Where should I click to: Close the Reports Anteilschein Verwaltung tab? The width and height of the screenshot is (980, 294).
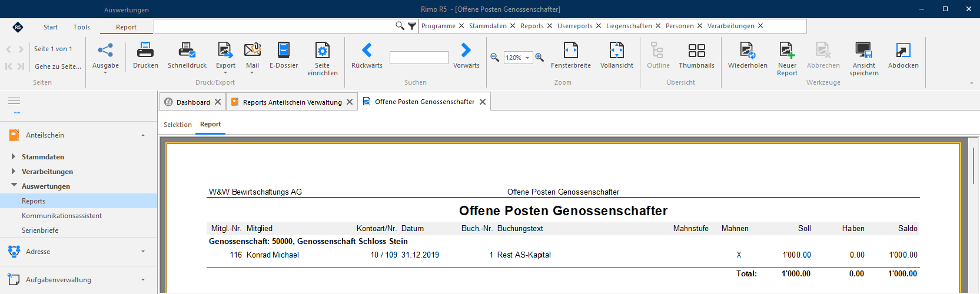(350, 102)
